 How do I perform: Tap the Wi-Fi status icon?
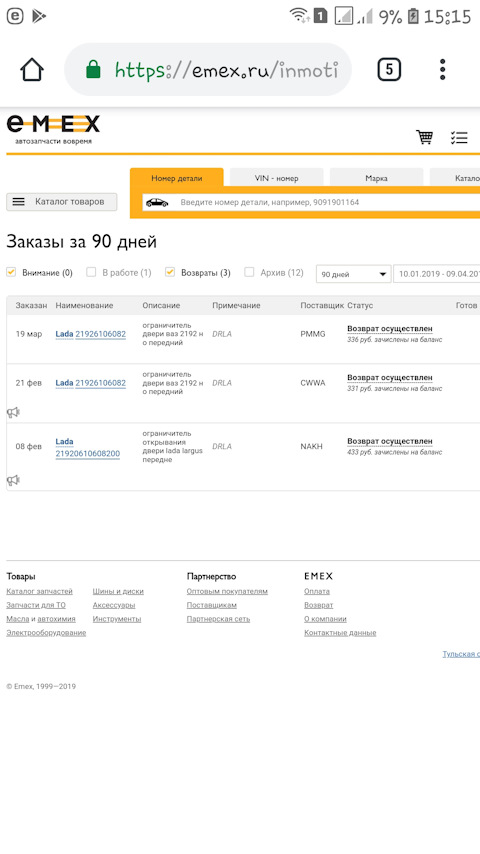[300, 16]
